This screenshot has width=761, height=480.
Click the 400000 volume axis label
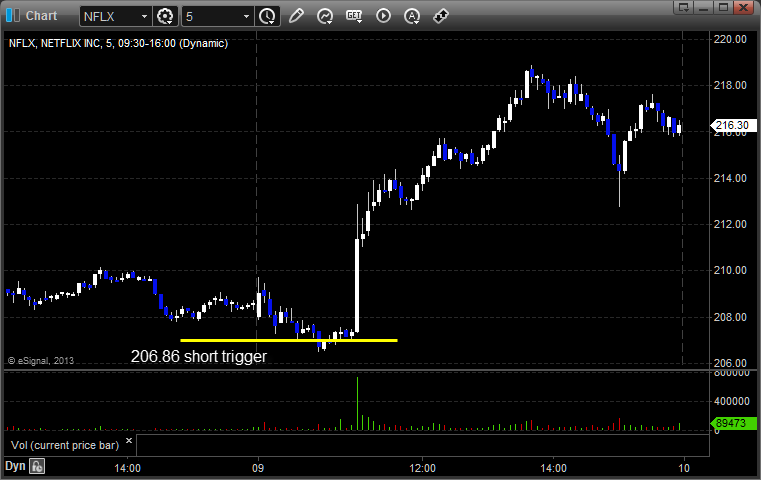pos(731,401)
